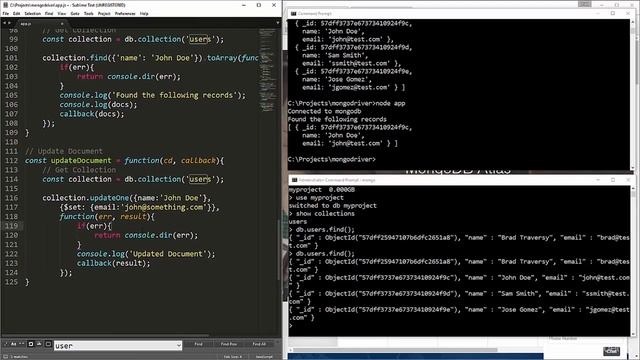
Task: Open the Preferences menu
Action: (125, 13)
